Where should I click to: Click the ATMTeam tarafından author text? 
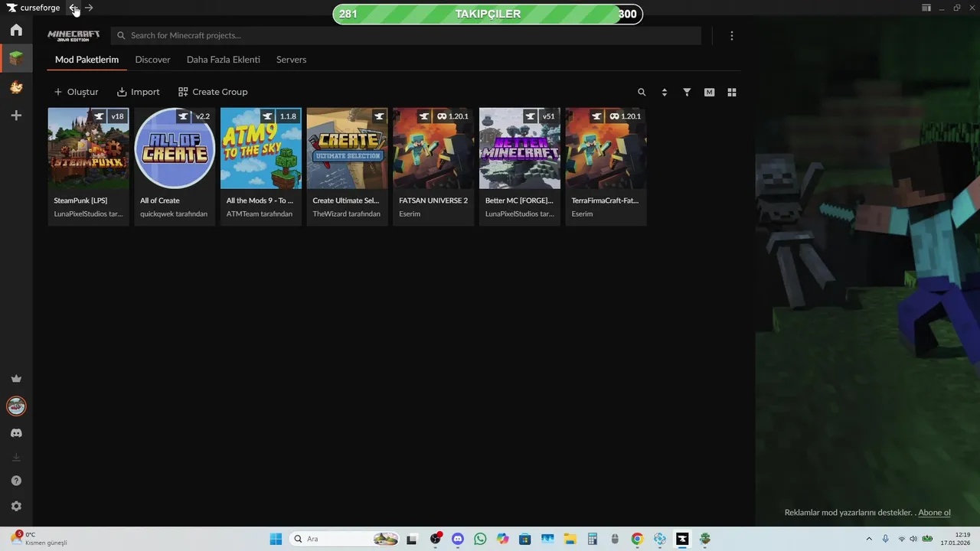pos(260,214)
